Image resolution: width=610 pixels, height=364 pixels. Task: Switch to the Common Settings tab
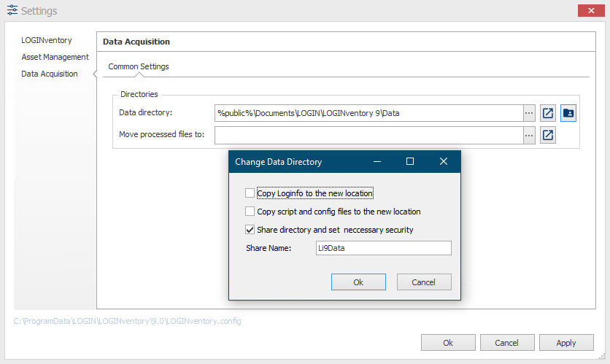coord(139,66)
